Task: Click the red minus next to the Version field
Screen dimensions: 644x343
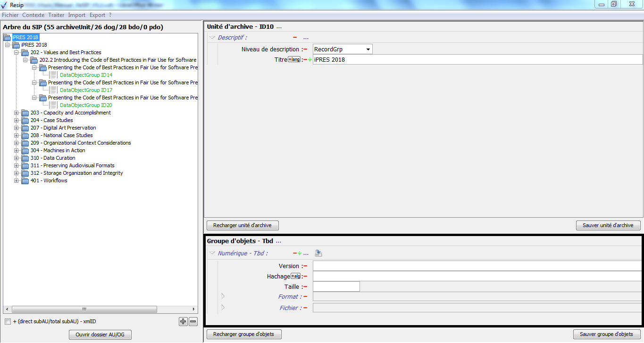Action: tap(305, 266)
